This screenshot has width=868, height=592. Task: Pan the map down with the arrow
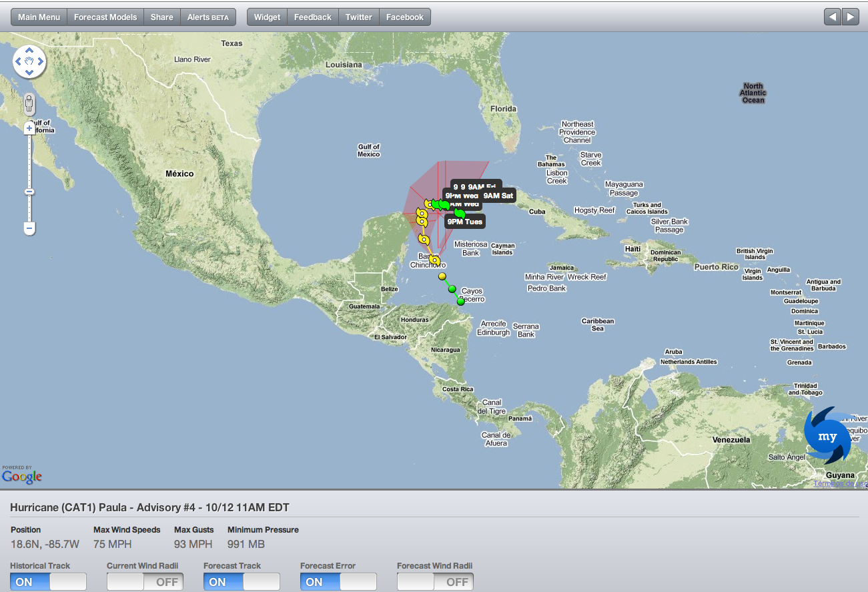click(29, 73)
